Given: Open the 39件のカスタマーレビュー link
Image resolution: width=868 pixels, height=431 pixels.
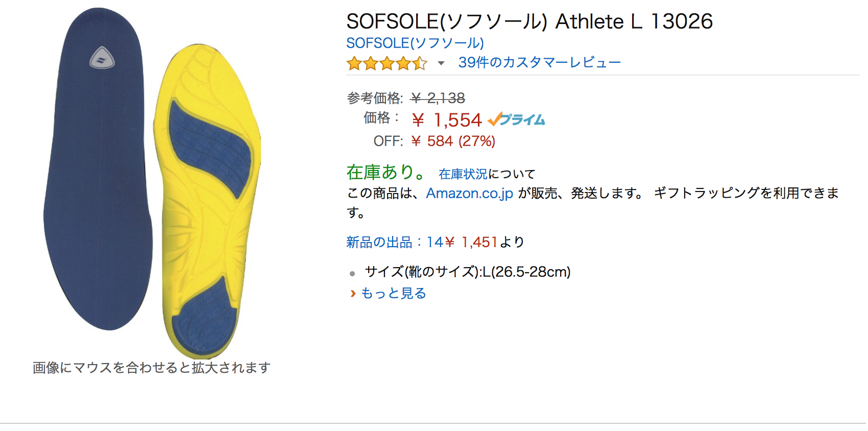Looking at the screenshot, I should tap(539, 62).
